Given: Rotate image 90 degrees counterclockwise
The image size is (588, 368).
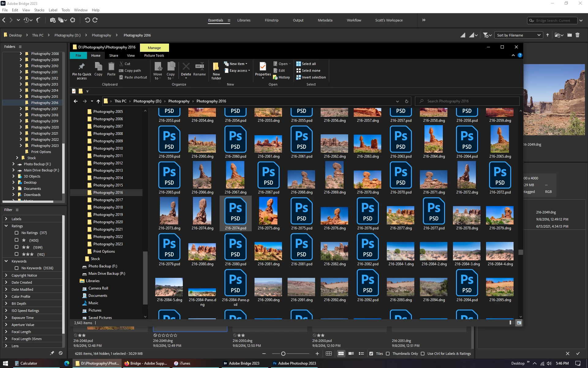Looking at the screenshot, I should coord(87,20).
